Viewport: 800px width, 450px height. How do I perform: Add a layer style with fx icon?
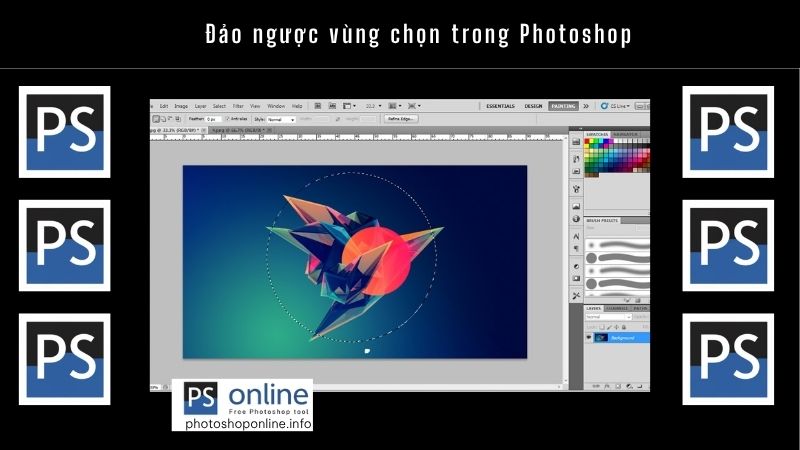click(x=607, y=387)
